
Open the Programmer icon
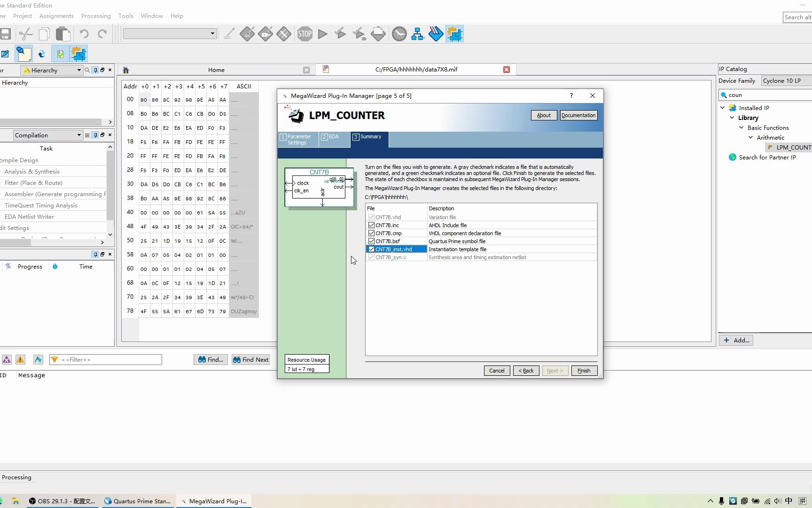point(436,34)
